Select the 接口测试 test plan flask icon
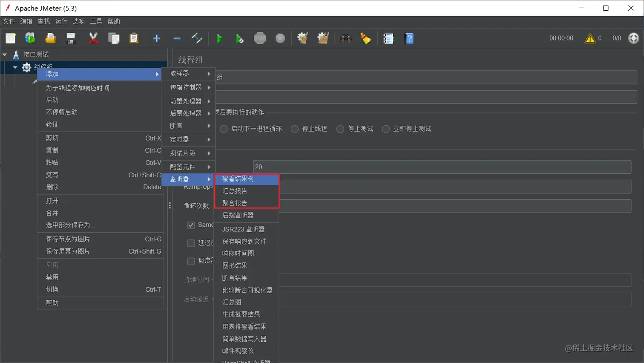Image resolution: width=644 pixels, height=363 pixels. [16, 55]
